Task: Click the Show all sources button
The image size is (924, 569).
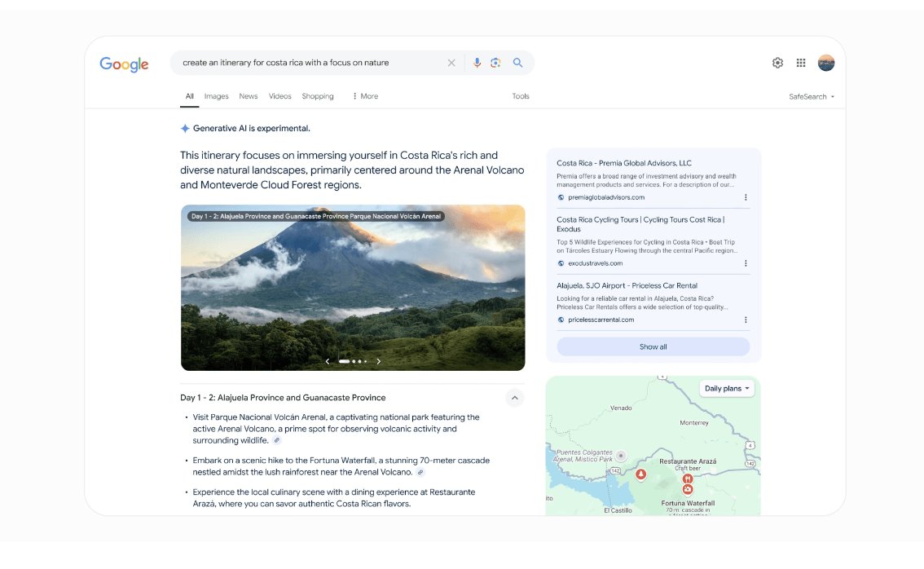Action: click(653, 346)
